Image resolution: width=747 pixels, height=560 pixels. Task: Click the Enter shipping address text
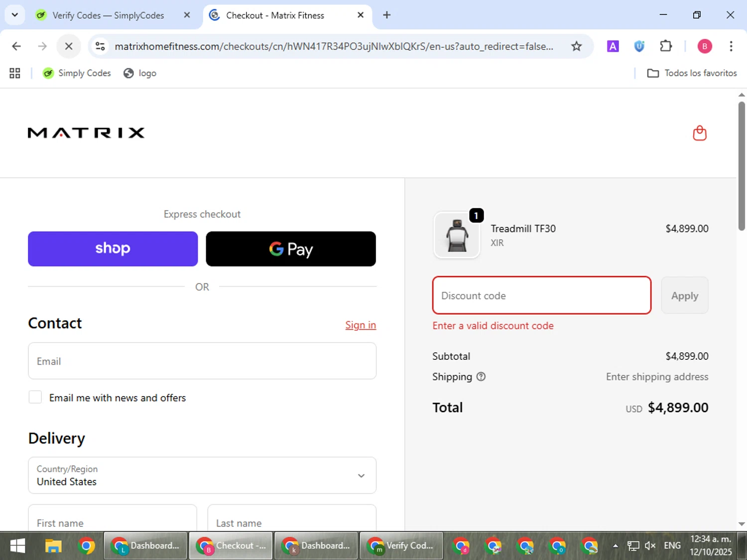click(x=657, y=377)
